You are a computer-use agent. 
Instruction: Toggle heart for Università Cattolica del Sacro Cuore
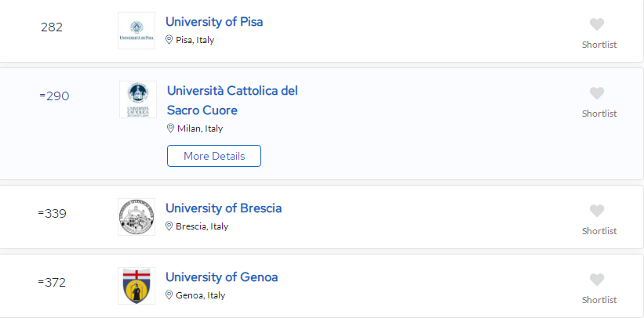click(597, 93)
